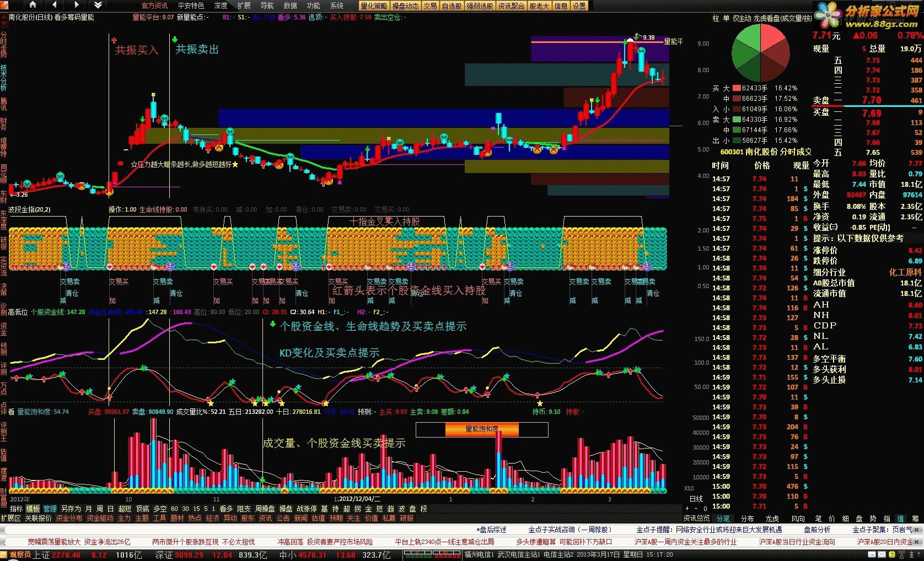The width and height of the screenshot is (924, 561).
Task: Close the second news ticker bar
Action: [916, 542]
